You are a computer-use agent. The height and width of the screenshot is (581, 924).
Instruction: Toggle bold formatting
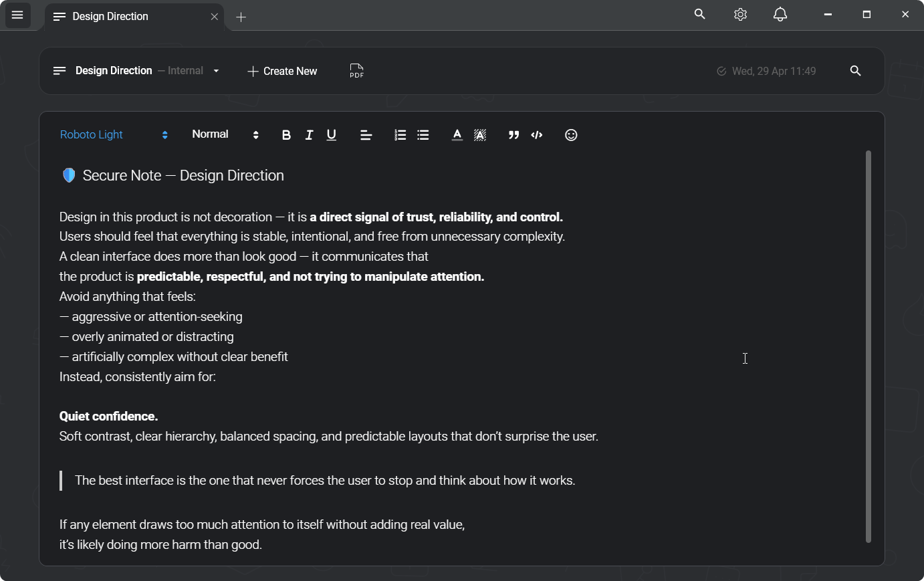(x=286, y=135)
